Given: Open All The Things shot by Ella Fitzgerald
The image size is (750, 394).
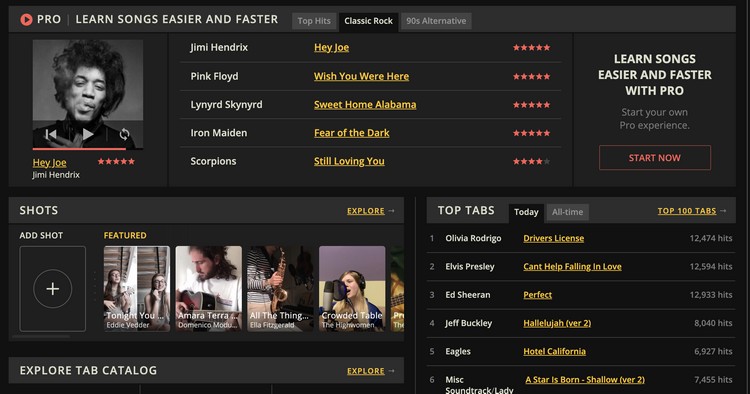Looking at the screenshot, I should 280,289.
